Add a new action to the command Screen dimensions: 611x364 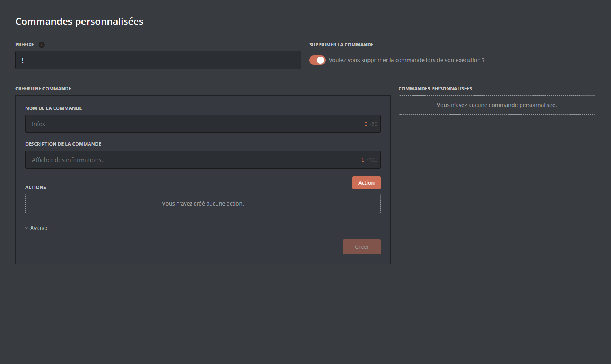(x=366, y=182)
